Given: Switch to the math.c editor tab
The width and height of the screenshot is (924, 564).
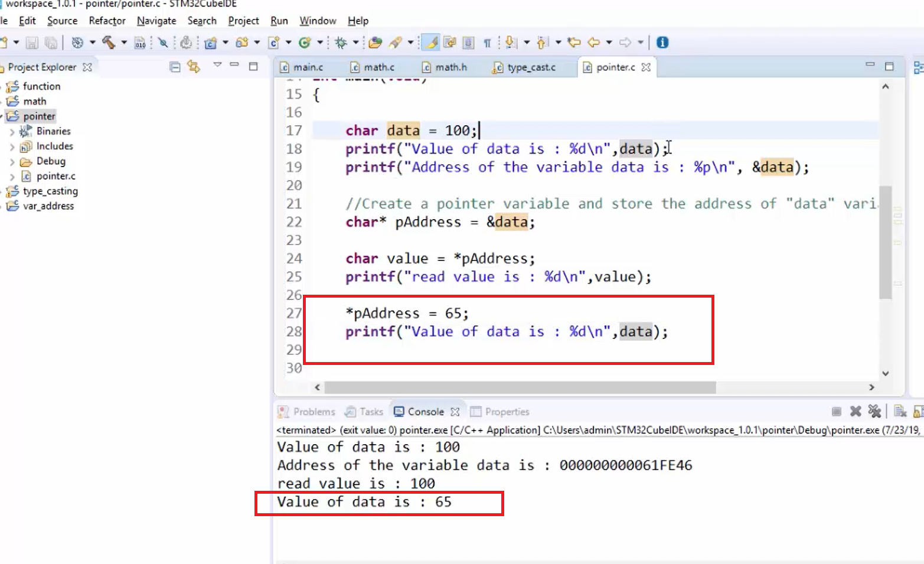Looking at the screenshot, I should pos(373,67).
